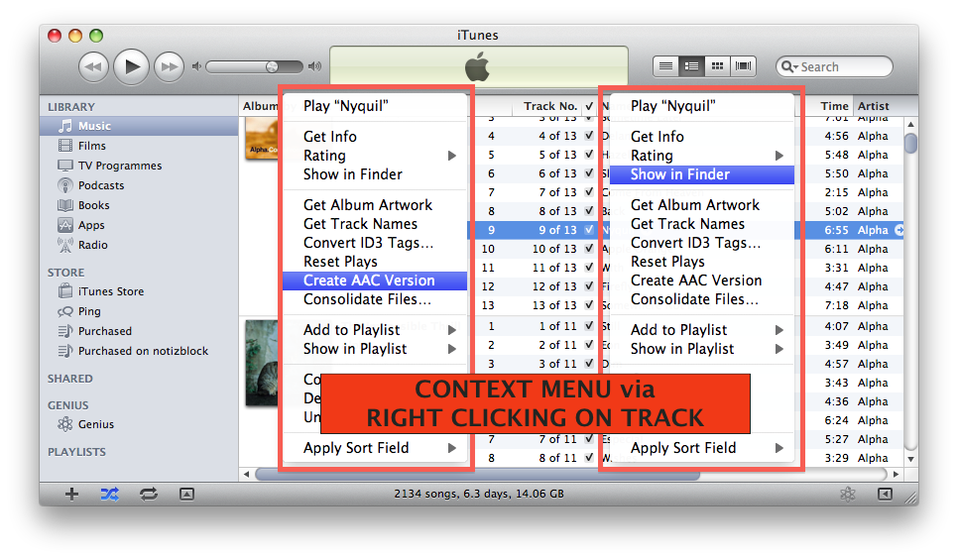Expand Rating submenu in left menu
The image size is (958, 560).
coord(375,155)
